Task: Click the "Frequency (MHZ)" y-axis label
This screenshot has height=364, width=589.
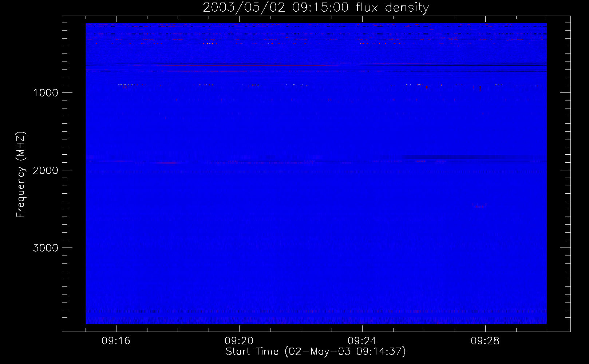Action: click(21, 175)
